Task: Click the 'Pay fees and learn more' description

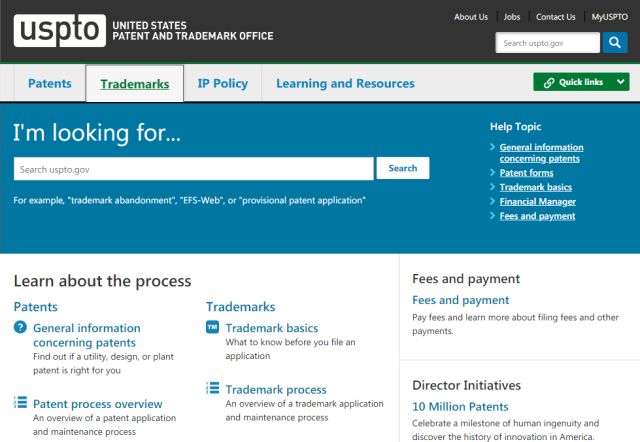Action: (x=515, y=324)
